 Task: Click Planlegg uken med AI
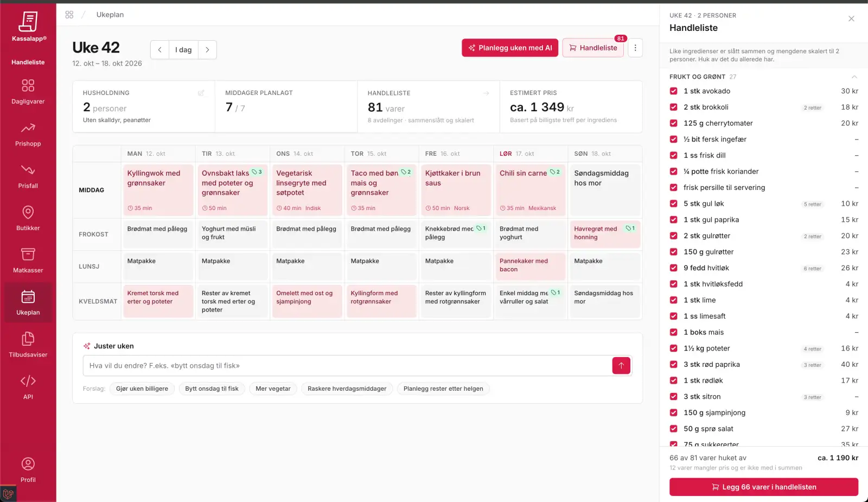click(510, 48)
